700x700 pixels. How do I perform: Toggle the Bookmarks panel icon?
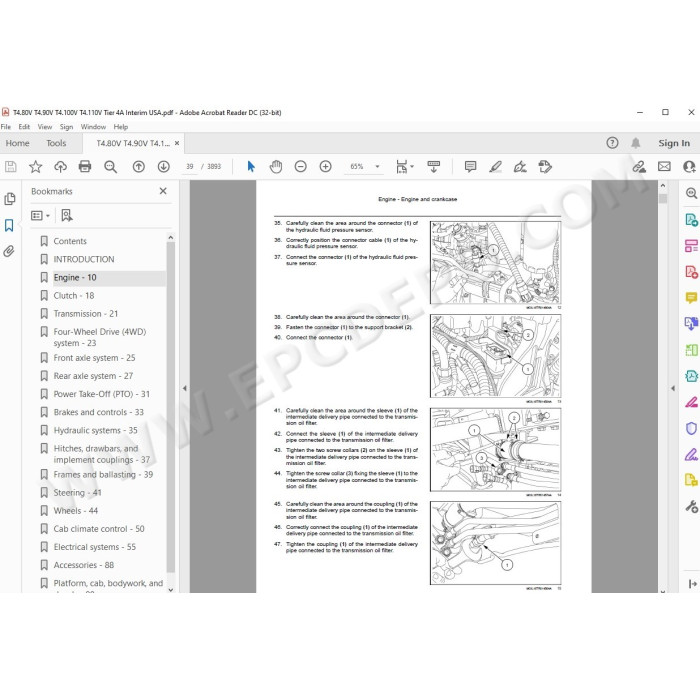9,225
